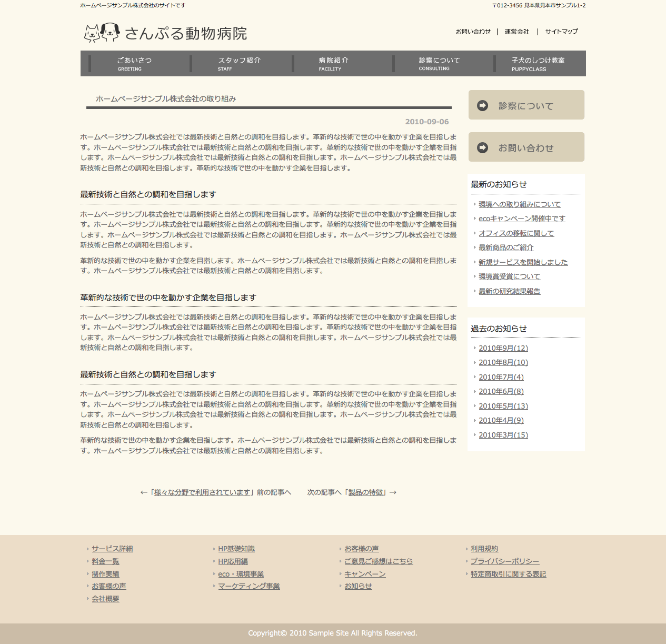666x644 pixels.
Task: Click footer link キャンペーン
Action: [x=365, y=574]
